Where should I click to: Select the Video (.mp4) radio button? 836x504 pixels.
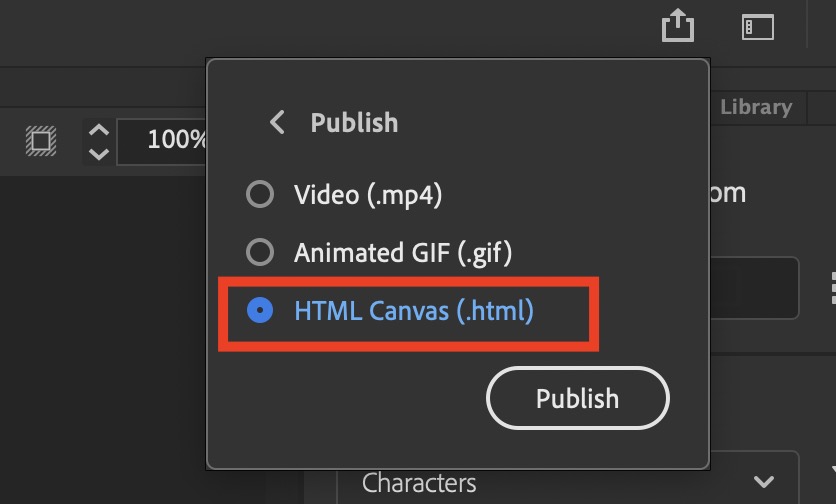pyautogui.click(x=260, y=194)
